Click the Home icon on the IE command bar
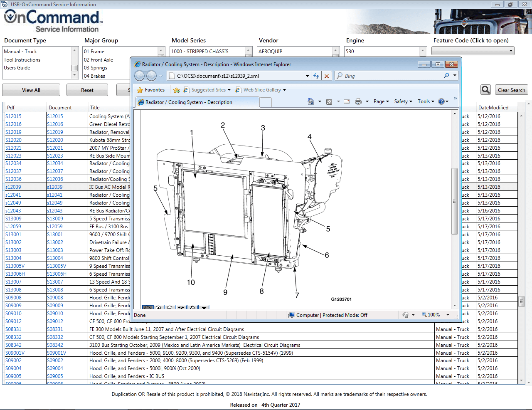This screenshot has width=532, height=410. (x=310, y=101)
